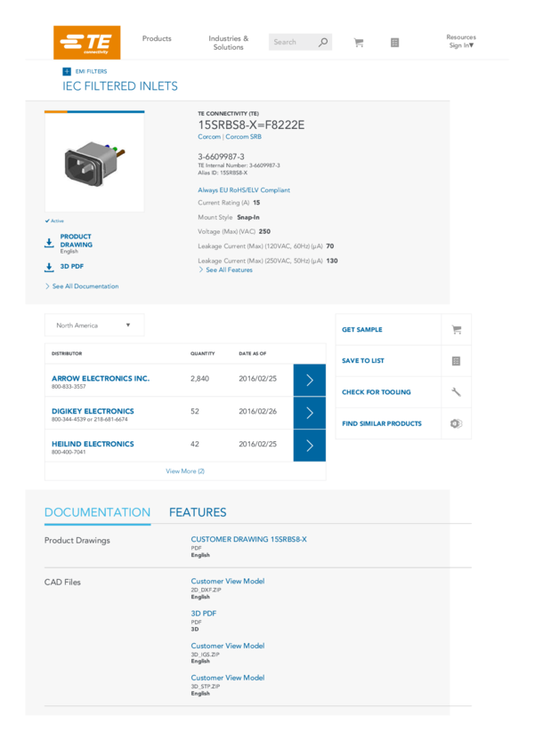Open Heilind Electronics link
This screenshot has width=535, height=756.
point(93,444)
